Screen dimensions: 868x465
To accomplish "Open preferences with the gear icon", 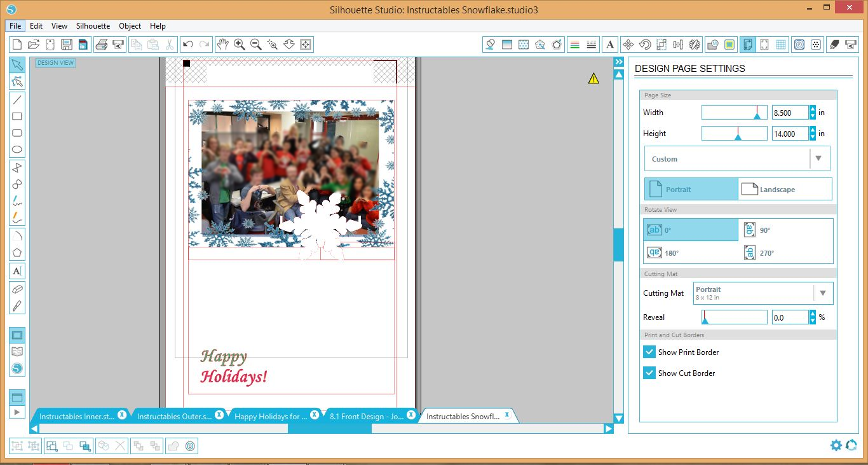I will tap(836, 445).
